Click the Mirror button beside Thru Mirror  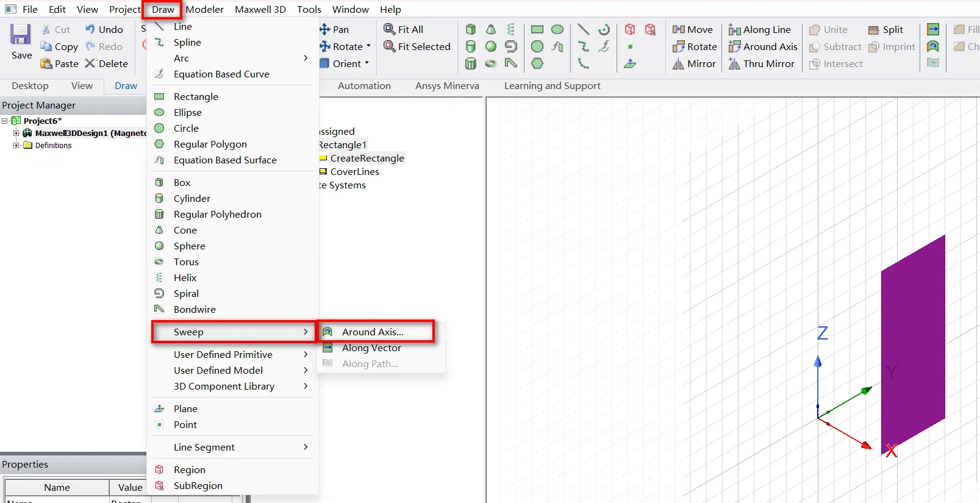[694, 63]
